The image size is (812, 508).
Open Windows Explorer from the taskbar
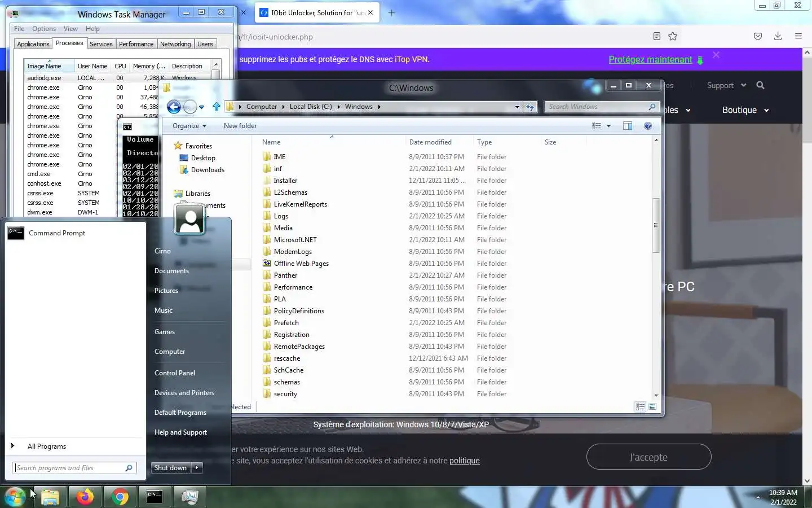50,497
